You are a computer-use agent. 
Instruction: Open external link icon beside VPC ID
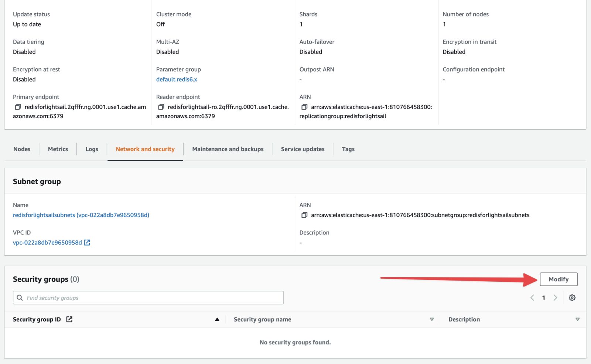point(87,243)
